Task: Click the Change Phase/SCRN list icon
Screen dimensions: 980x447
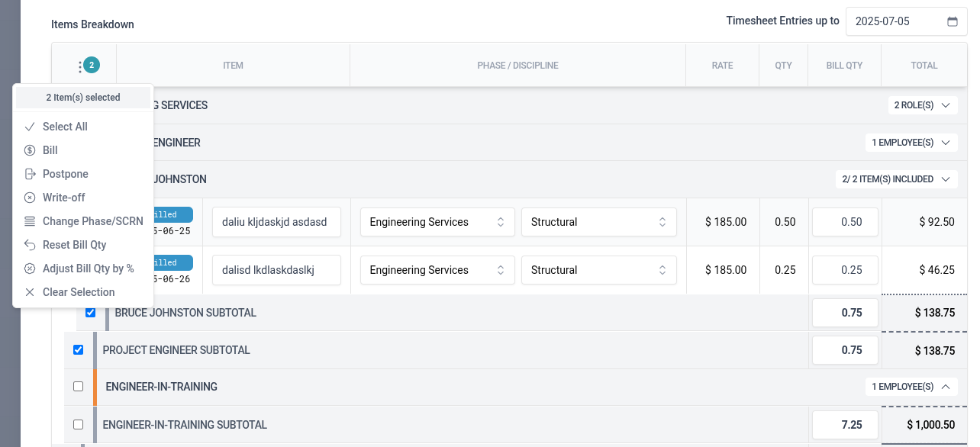Action: [30, 221]
